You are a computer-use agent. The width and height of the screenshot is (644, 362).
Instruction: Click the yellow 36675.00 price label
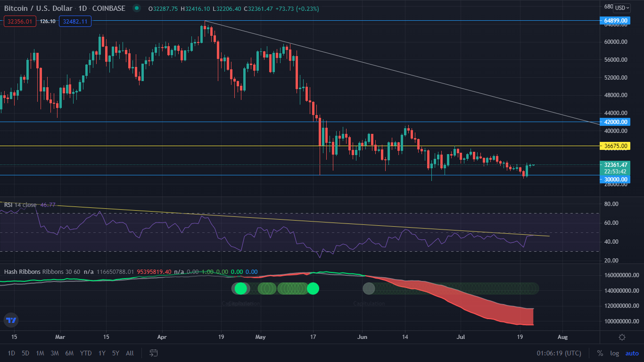tap(616, 146)
